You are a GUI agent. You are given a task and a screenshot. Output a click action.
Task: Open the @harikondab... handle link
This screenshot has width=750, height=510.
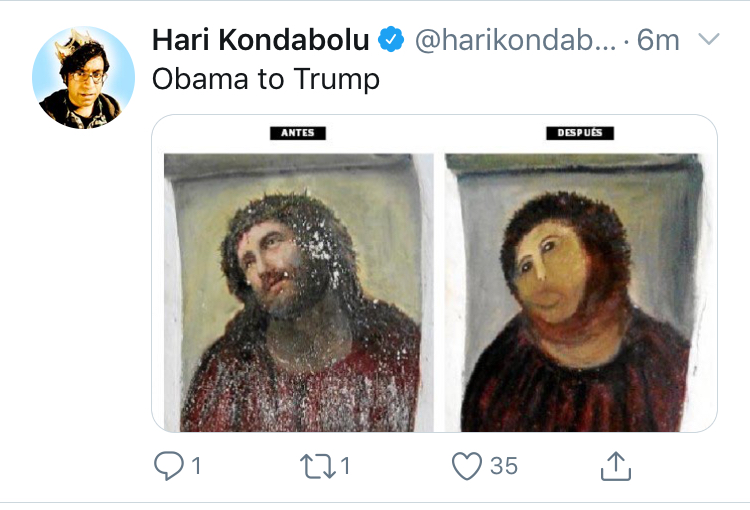click(515, 39)
